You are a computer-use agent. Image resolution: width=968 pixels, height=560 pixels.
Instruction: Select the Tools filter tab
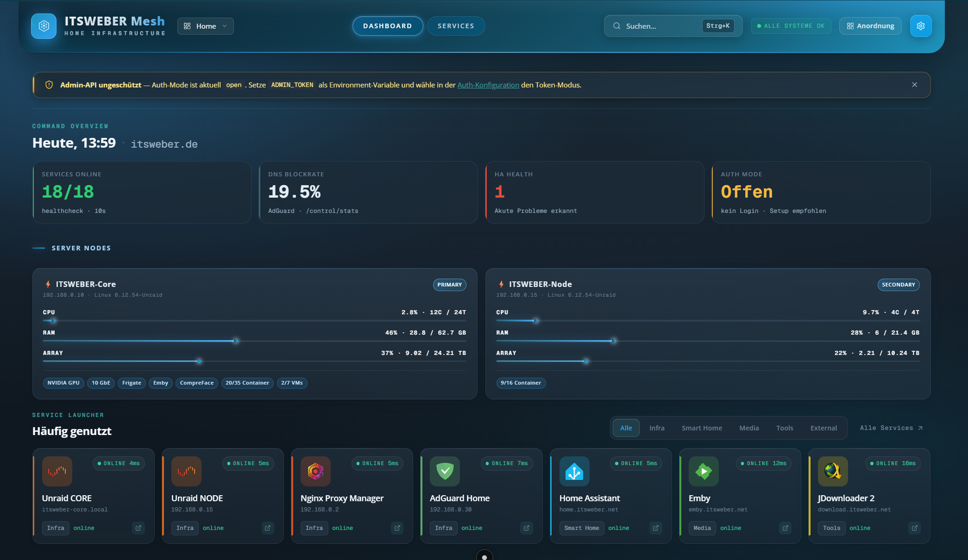coord(785,428)
